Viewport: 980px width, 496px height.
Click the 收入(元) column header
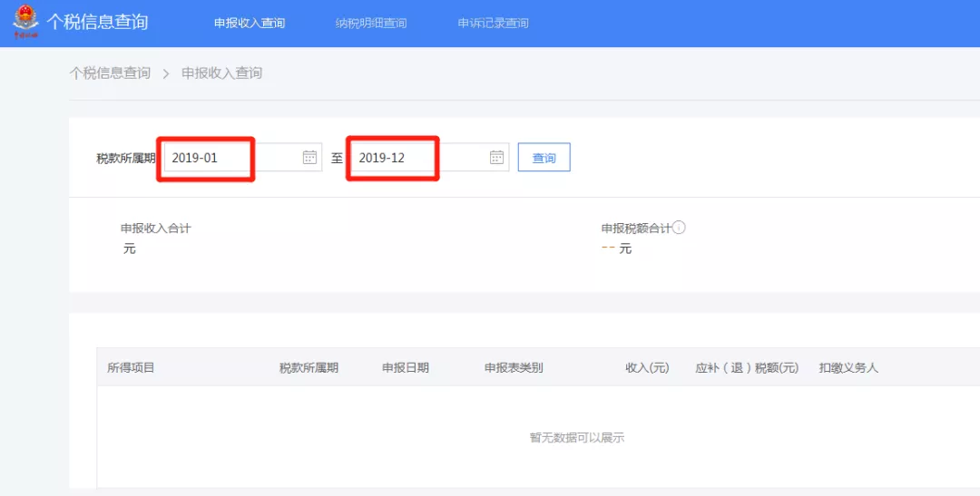pos(647,368)
